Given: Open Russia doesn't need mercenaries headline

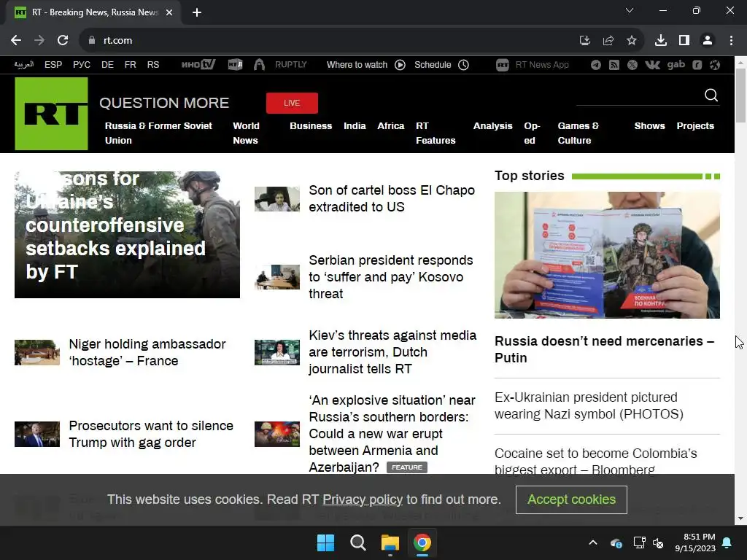Looking at the screenshot, I should coord(604,349).
